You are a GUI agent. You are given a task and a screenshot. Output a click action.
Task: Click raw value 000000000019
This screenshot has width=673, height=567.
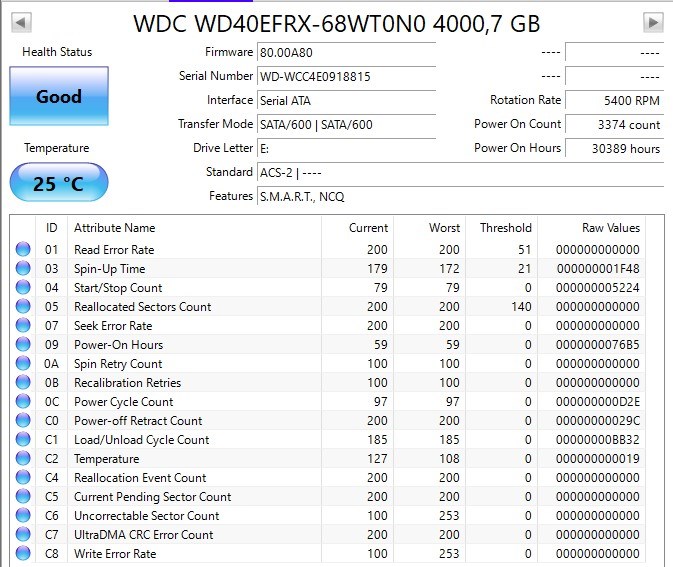[597, 459]
